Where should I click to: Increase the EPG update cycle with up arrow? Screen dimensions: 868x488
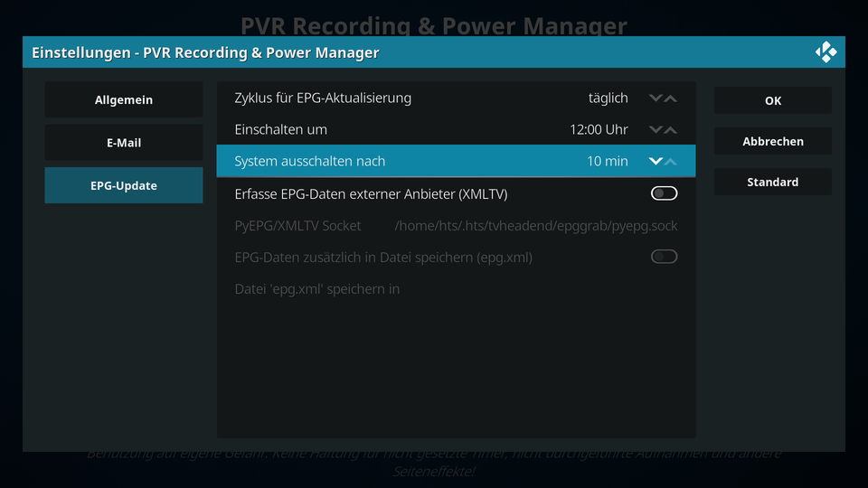[x=670, y=98]
